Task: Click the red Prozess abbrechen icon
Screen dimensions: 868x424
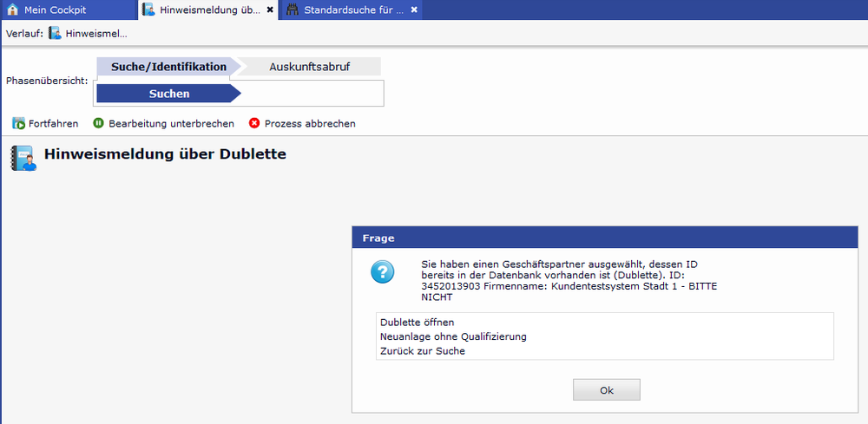Action: 254,123
